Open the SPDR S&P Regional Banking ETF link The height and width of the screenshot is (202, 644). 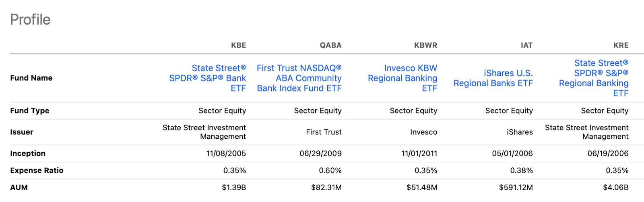point(594,78)
